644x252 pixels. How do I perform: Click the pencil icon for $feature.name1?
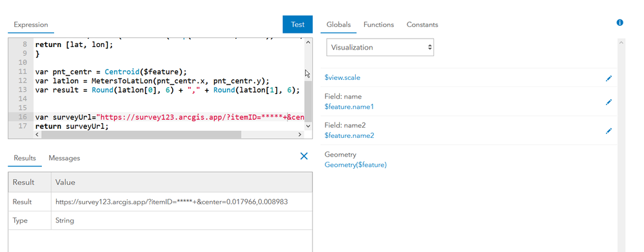click(x=609, y=102)
